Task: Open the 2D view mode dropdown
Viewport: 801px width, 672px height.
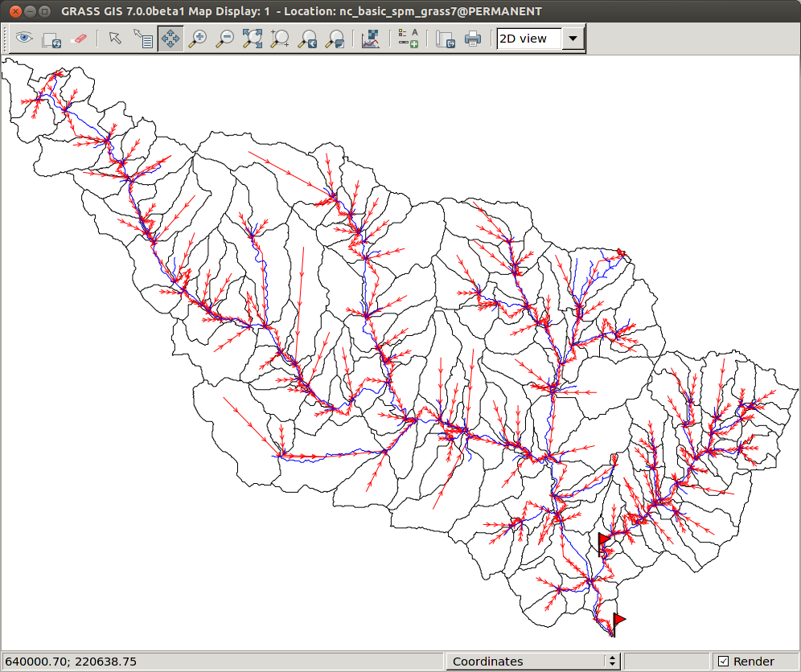Action: 573,38
